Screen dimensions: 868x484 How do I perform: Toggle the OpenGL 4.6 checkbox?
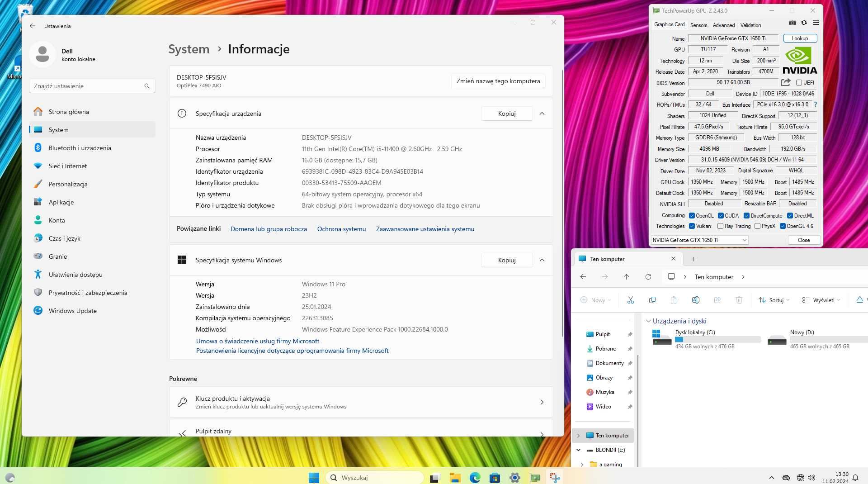click(x=783, y=226)
